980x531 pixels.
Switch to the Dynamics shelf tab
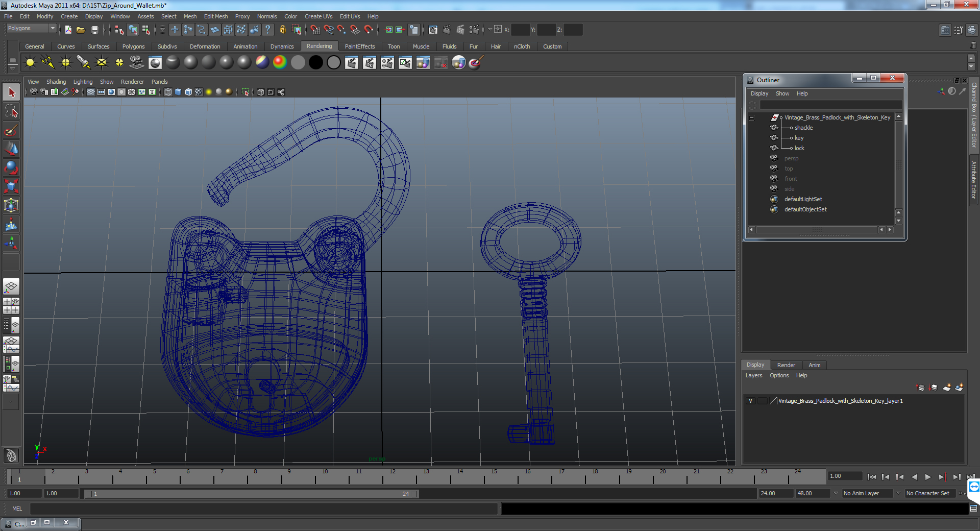tap(282, 46)
